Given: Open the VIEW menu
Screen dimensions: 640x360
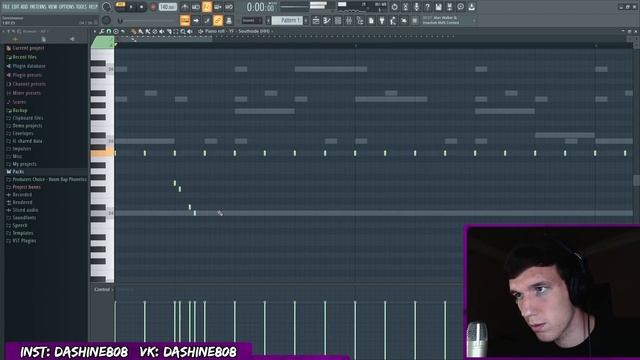Looking at the screenshot, I should (x=53, y=7).
